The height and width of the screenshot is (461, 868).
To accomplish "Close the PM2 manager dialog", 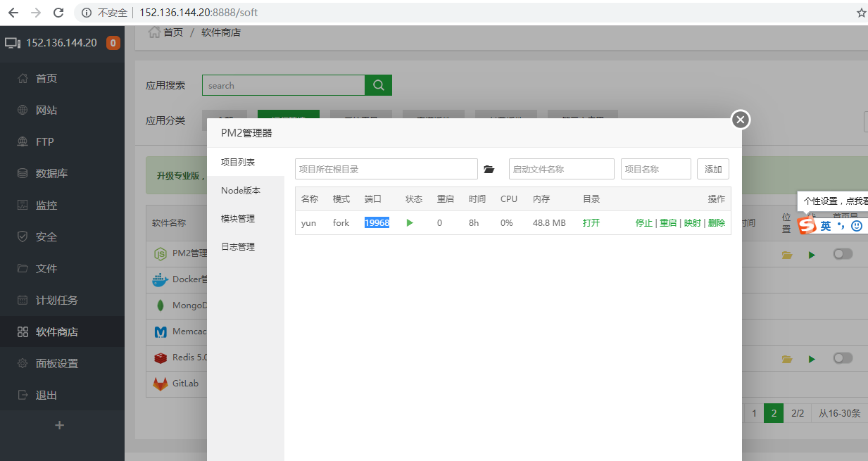I will click(740, 120).
